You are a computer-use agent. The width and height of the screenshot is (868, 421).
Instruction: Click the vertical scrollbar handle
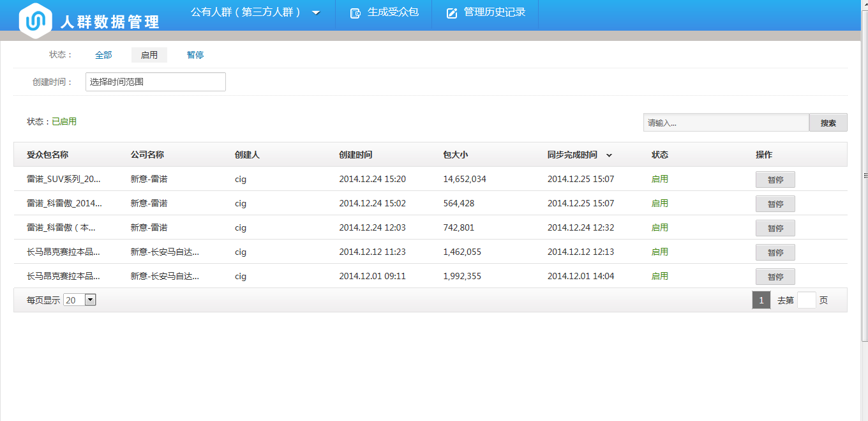point(865,176)
